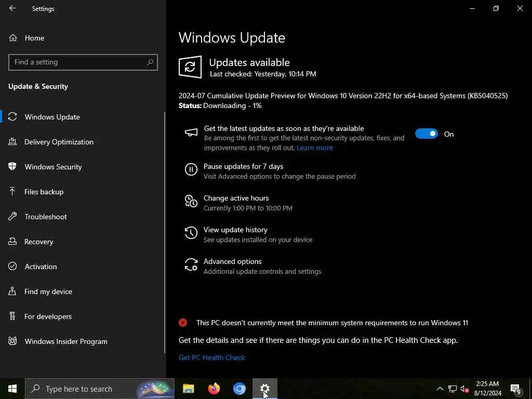Click the Update & Security heading

pyautogui.click(x=38, y=86)
